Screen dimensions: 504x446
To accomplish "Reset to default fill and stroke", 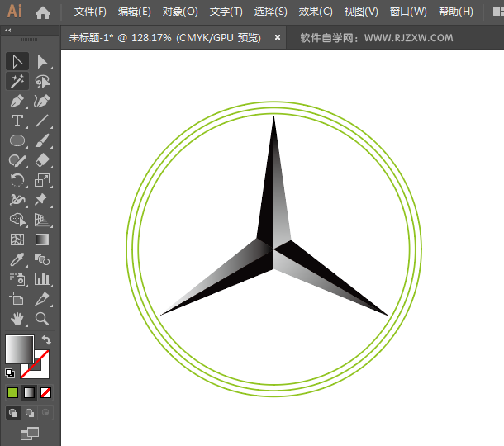I will (10, 373).
